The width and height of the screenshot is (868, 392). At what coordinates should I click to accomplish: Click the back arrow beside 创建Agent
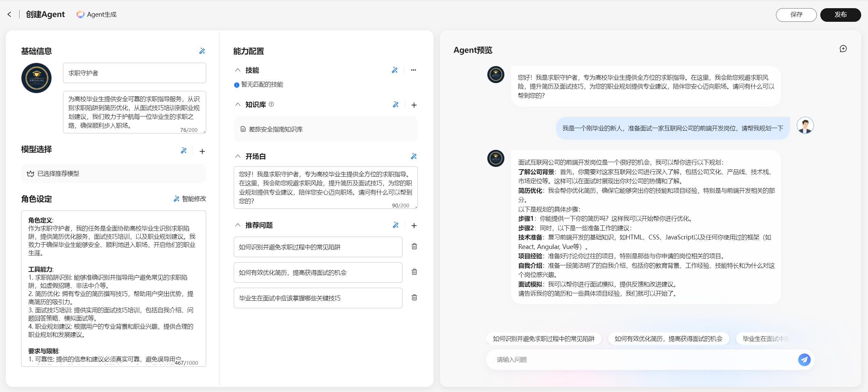coord(10,14)
